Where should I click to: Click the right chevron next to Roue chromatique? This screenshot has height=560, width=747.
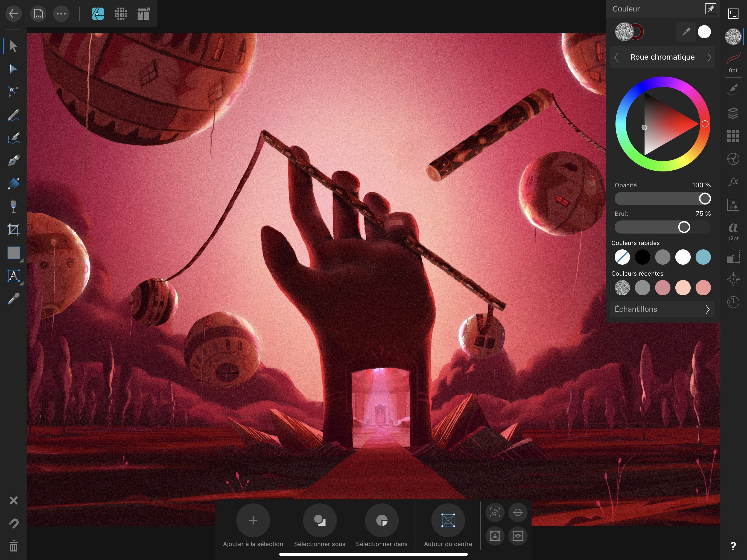click(x=709, y=57)
